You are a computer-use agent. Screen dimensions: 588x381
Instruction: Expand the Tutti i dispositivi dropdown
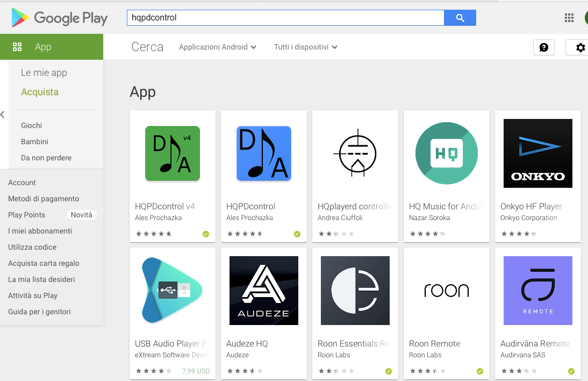306,47
